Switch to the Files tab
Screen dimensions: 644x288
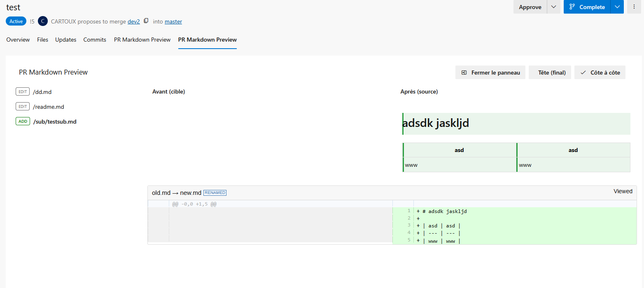pos(42,40)
